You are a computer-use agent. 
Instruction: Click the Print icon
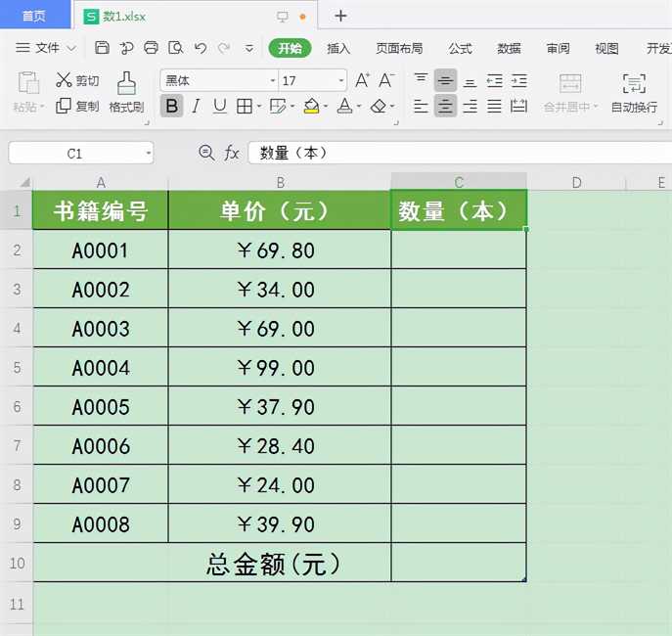(x=151, y=48)
